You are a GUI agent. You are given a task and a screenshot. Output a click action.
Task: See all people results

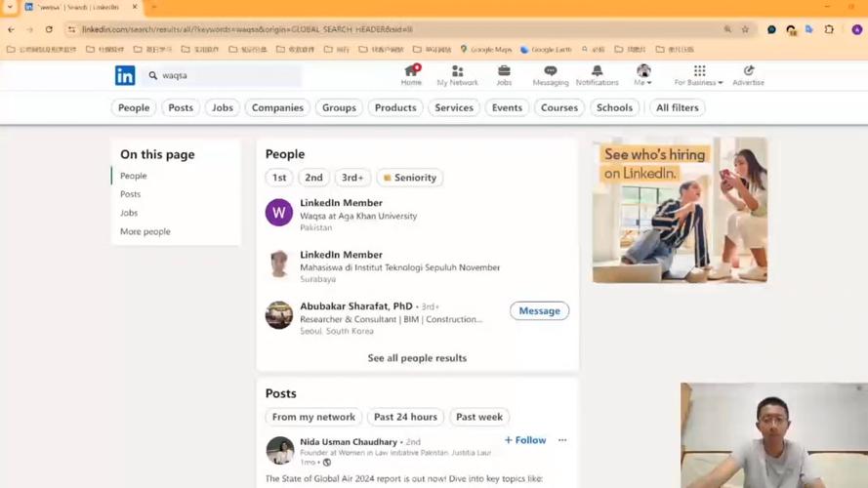click(417, 358)
